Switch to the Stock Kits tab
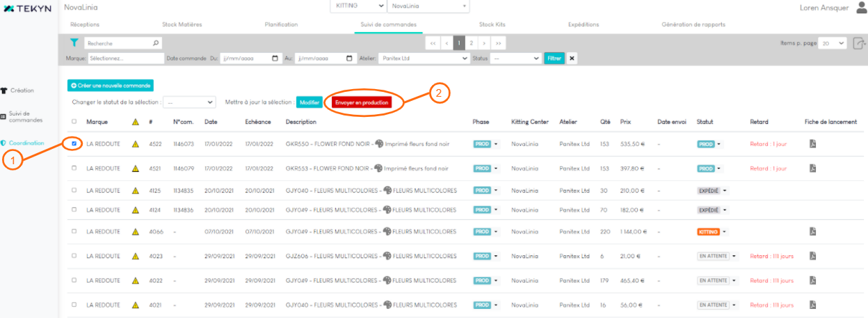The width and height of the screenshot is (868, 318). [492, 24]
